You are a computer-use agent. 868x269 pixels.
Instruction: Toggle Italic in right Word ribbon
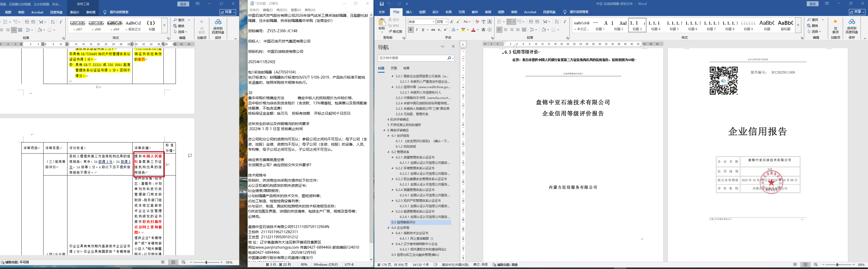[417, 30]
